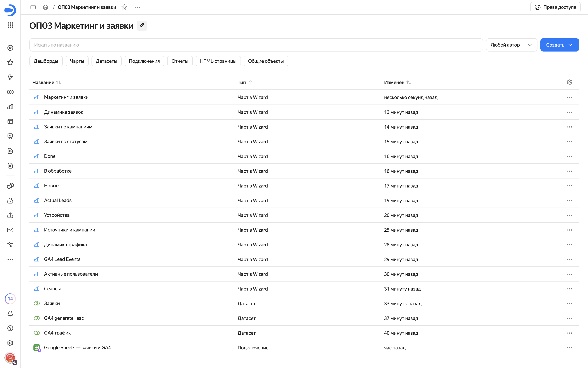This screenshot has height=368, width=588.
Task: Open Источники и кампании chart
Action: [x=69, y=230]
